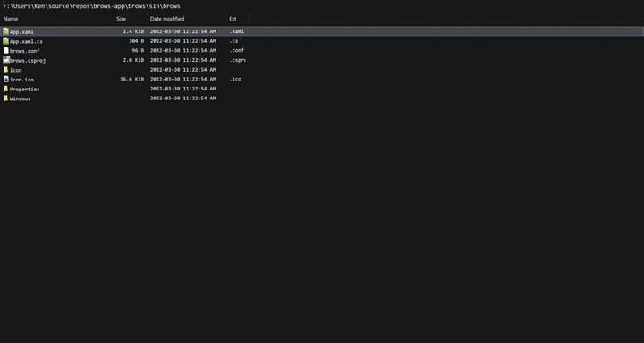The width and height of the screenshot is (644, 343).
Task: Click the date modified of Properties folder
Action: click(182, 89)
